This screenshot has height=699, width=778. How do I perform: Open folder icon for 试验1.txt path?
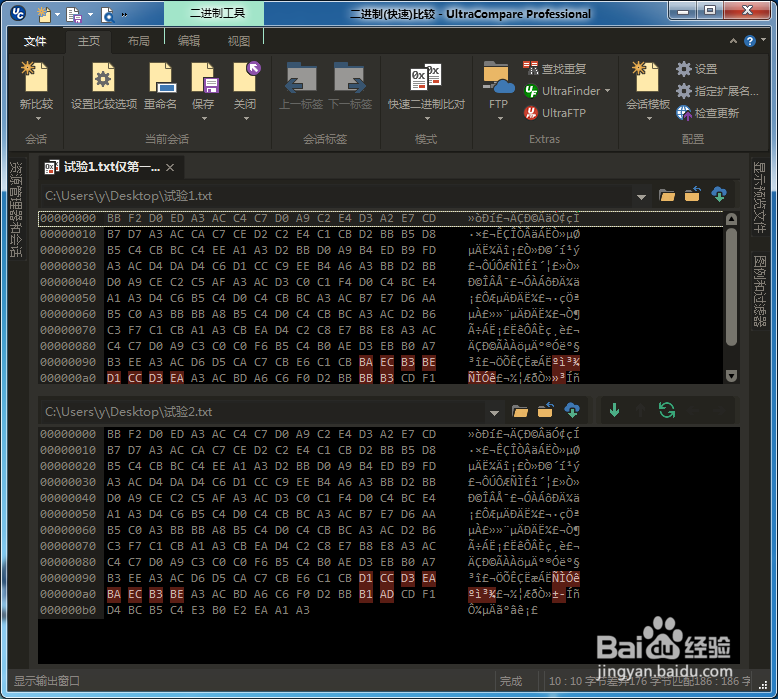click(x=667, y=195)
